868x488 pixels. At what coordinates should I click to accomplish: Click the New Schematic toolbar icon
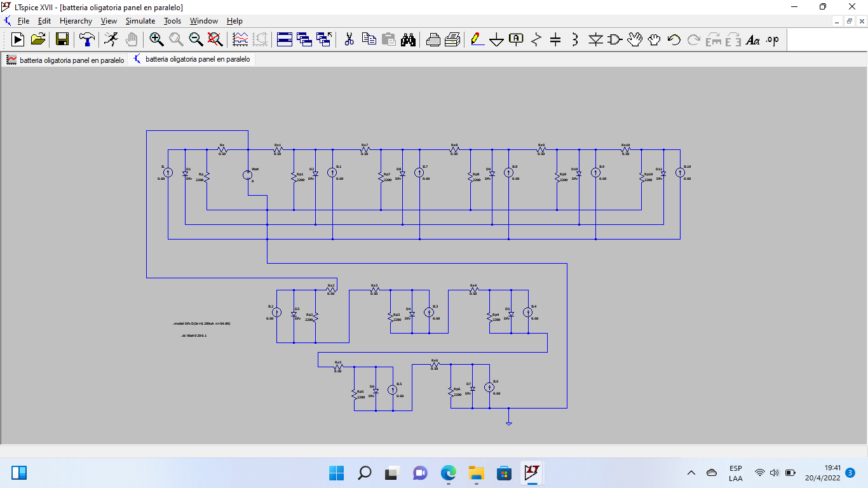18,39
